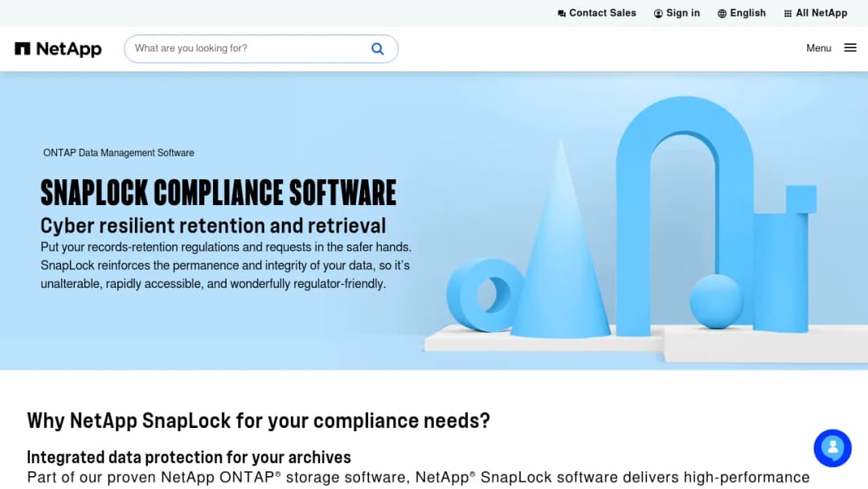Open the Menu label
This screenshot has width=868, height=489.
pos(818,48)
